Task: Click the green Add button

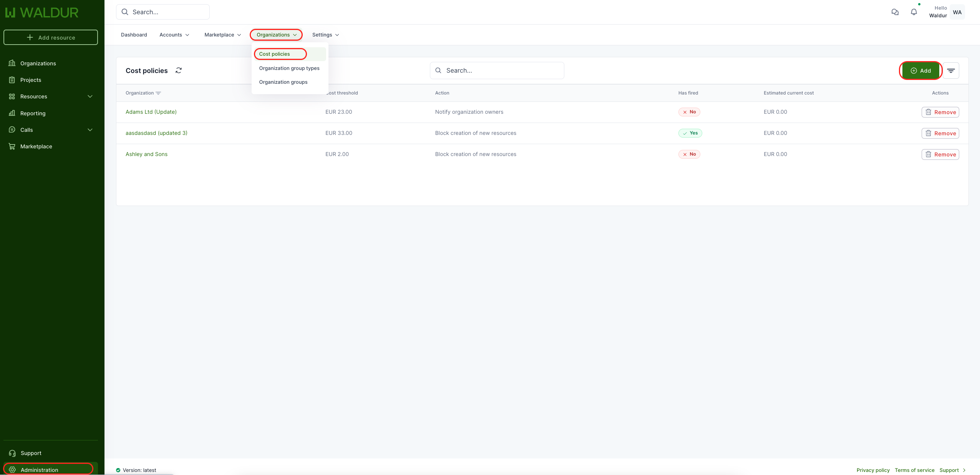Action: [920, 71]
